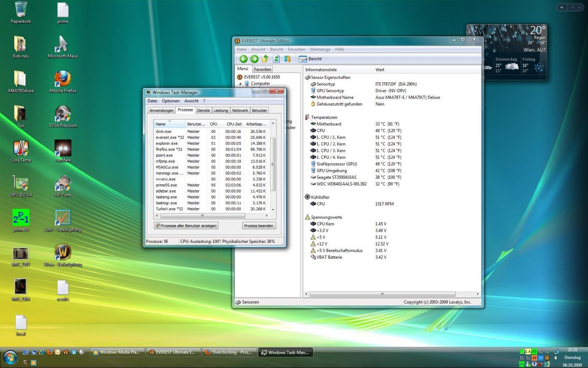Open the Datei menu in Task-Manager
The height and width of the screenshot is (368, 588).
point(152,101)
